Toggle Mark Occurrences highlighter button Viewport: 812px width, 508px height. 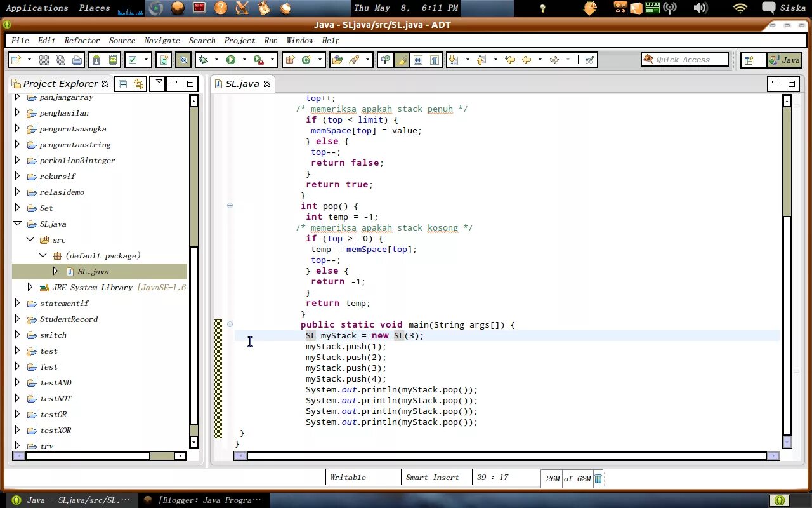[402, 60]
